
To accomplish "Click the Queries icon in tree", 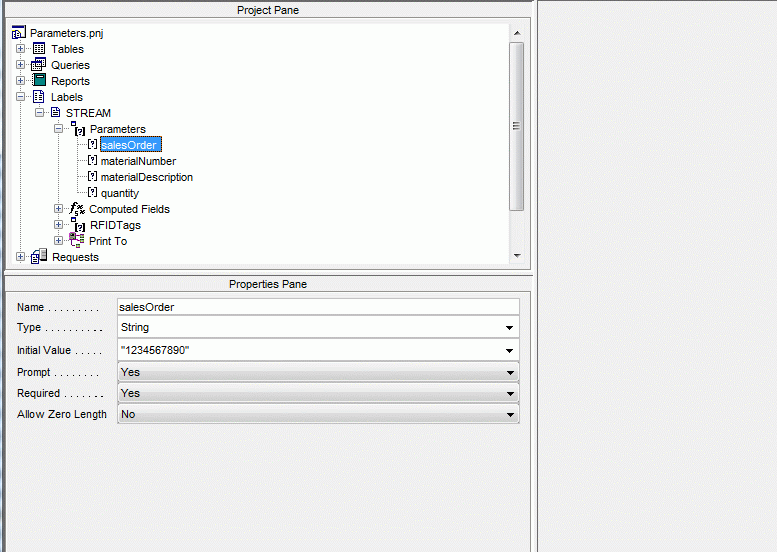I will 38,64.
